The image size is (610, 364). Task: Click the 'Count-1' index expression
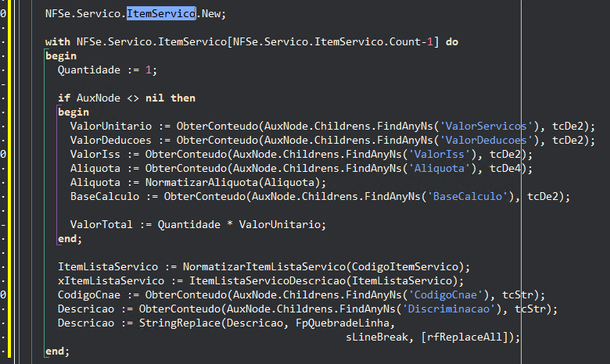coord(411,41)
